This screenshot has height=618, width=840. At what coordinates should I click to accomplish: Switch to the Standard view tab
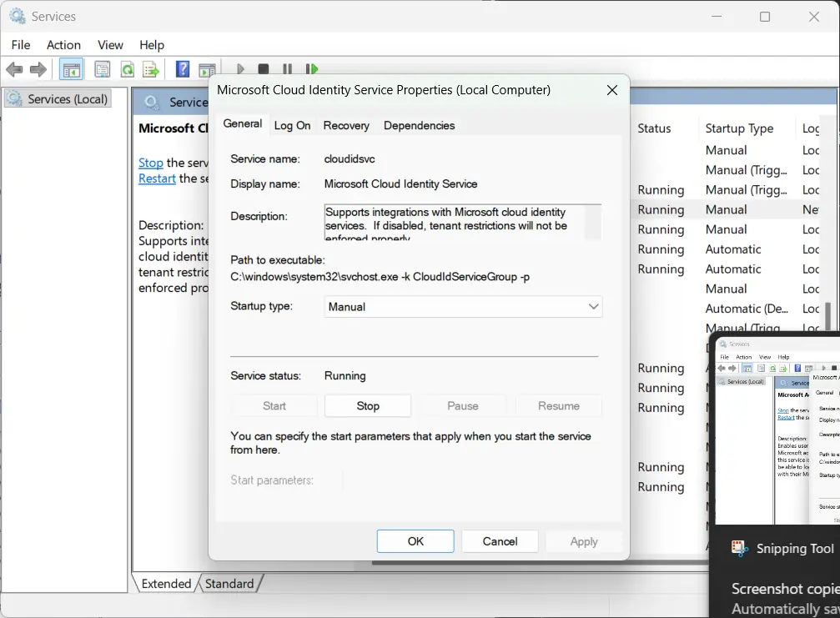tap(229, 583)
